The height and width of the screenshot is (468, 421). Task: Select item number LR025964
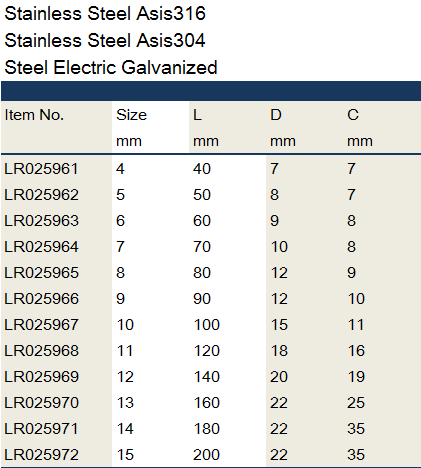(41, 247)
